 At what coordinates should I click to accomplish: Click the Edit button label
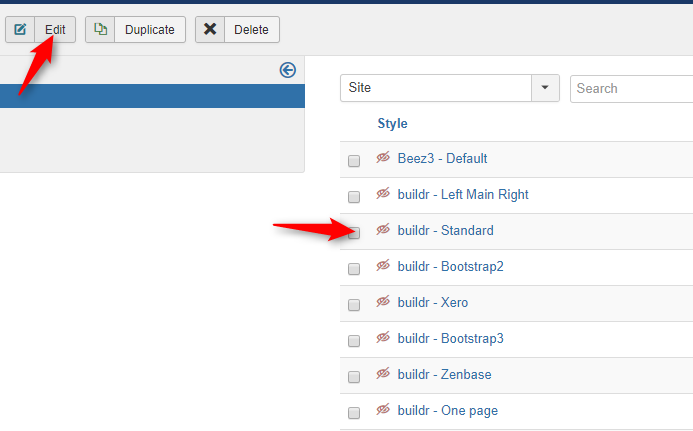coord(55,30)
